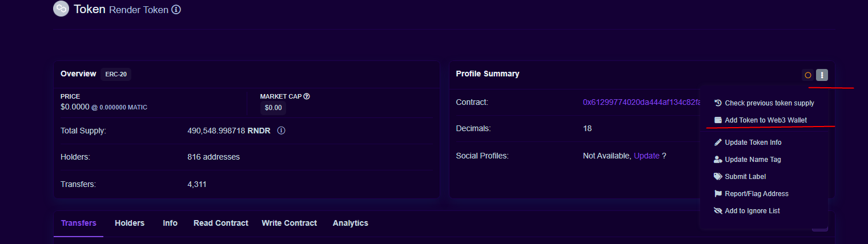Click the wallet icon beside Add Token to Web3 Wallet

click(x=718, y=120)
